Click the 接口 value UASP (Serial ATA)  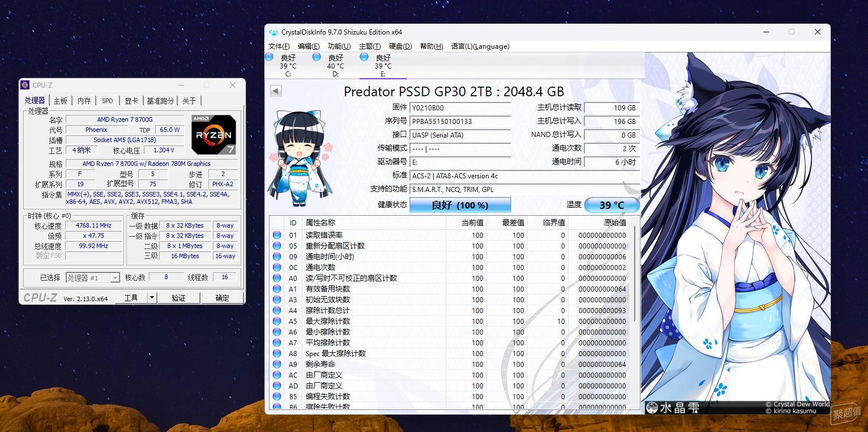(460, 135)
